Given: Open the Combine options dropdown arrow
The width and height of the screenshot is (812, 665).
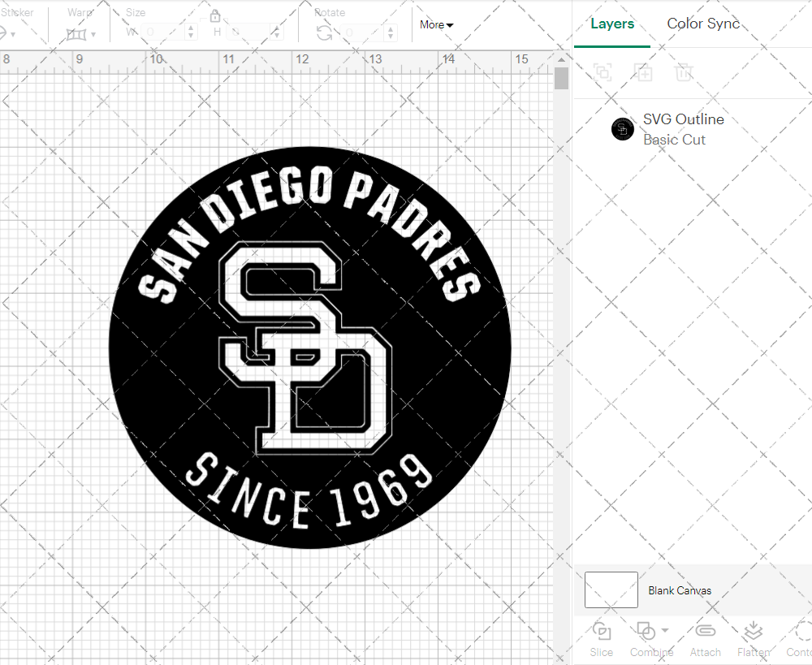Looking at the screenshot, I should click(x=663, y=632).
